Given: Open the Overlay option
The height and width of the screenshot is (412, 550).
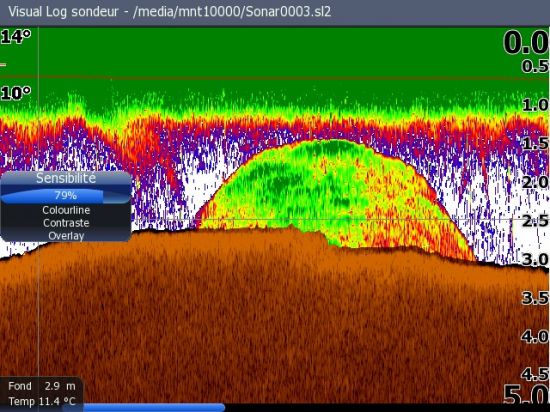Looking at the screenshot, I should point(66,236).
